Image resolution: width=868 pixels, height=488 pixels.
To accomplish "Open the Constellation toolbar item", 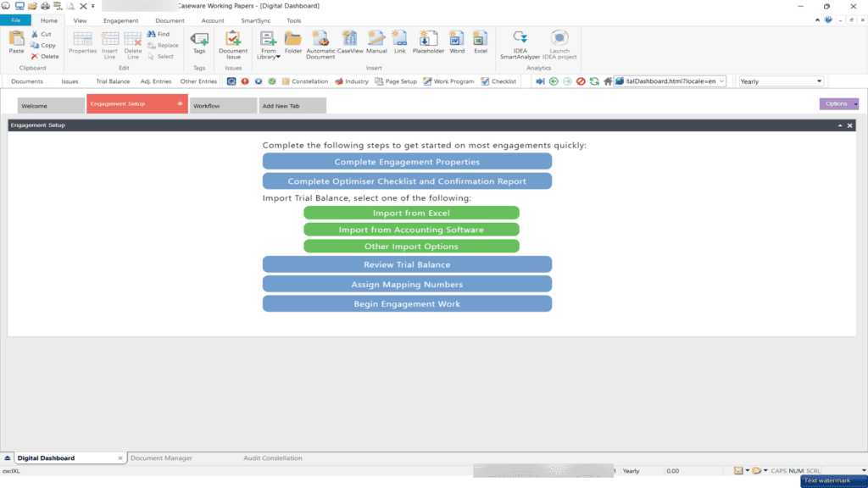I will pos(305,81).
